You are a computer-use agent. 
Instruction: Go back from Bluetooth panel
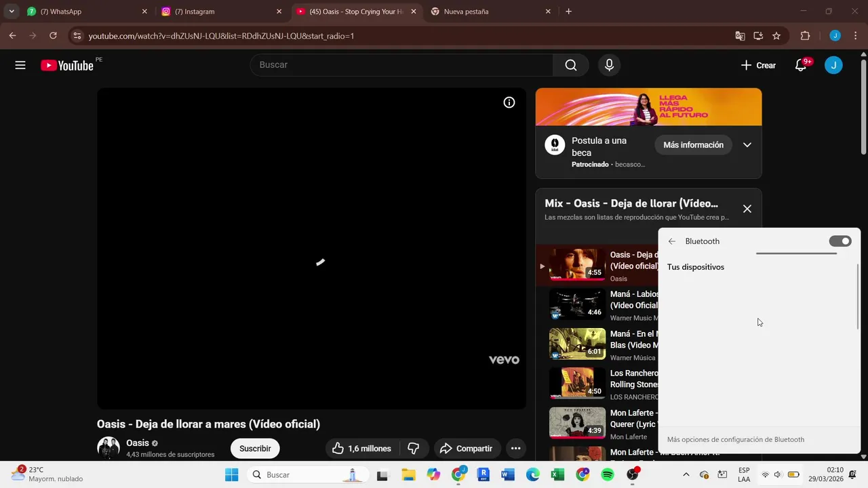pos(672,241)
